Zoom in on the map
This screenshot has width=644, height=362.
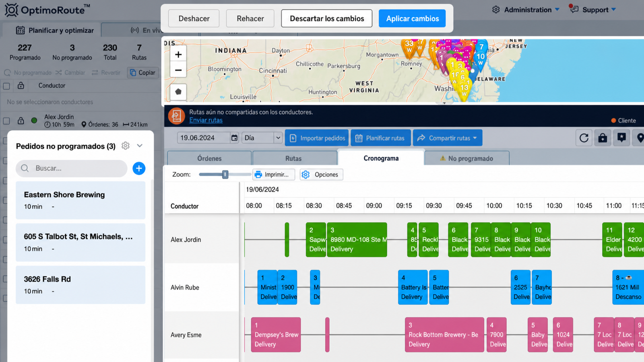point(178,54)
